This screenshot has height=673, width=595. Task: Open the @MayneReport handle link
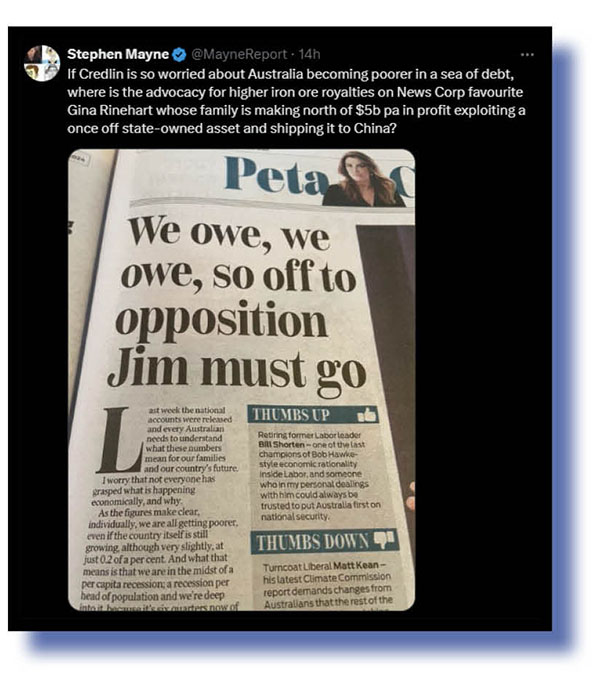pos(239,54)
